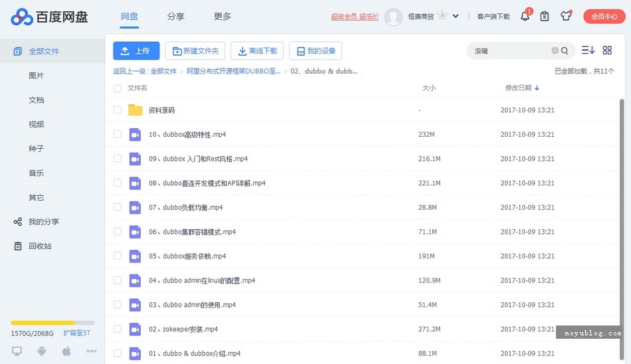Check the box for 10、dubbox高级特性.mp4
631x364 pixels.
[118, 134]
